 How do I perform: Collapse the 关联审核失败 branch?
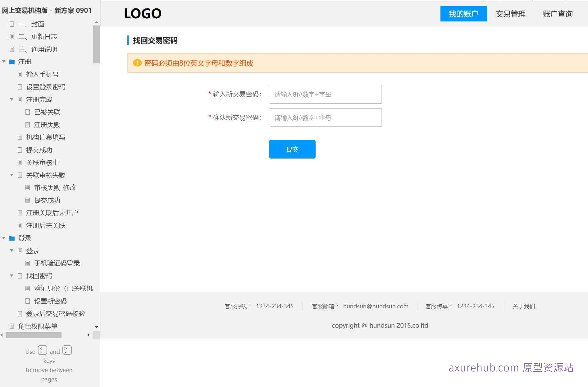[x=12, y=175]
